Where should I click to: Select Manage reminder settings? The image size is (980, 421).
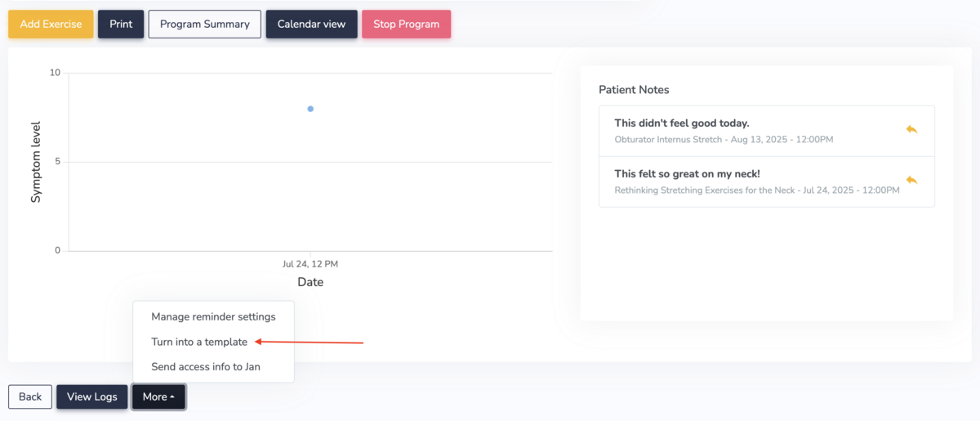coord(213,316)
